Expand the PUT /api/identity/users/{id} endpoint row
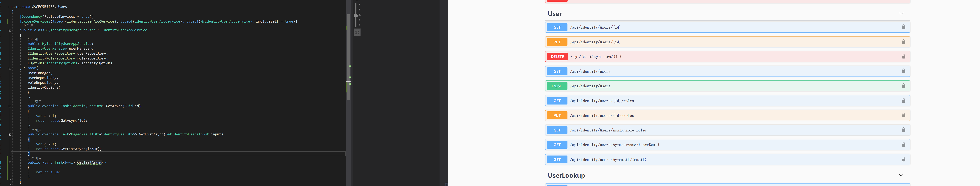The image size is (980, 186). pyautogui.click(x=723, y=42)
